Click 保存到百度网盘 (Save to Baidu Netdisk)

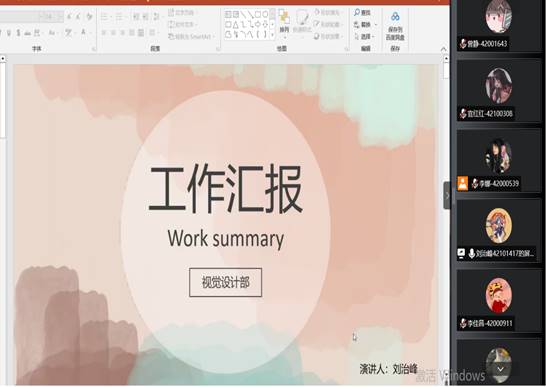[x=395, y=26]
